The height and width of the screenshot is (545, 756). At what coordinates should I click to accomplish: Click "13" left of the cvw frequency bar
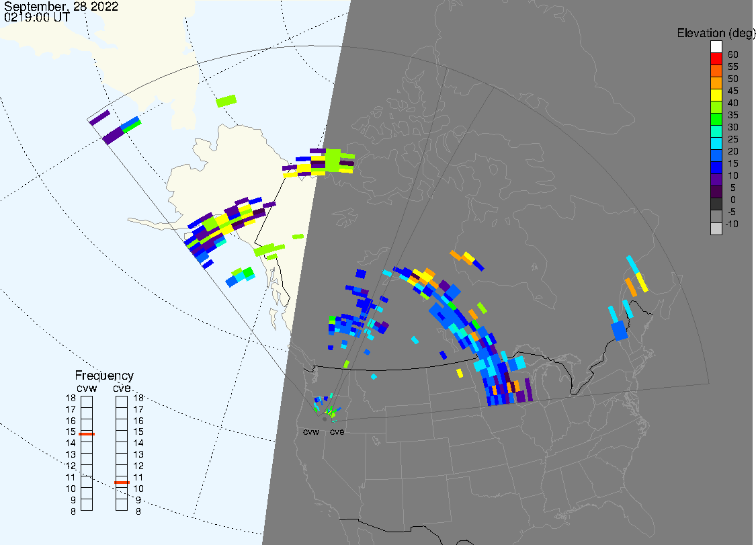pos(71,454)
